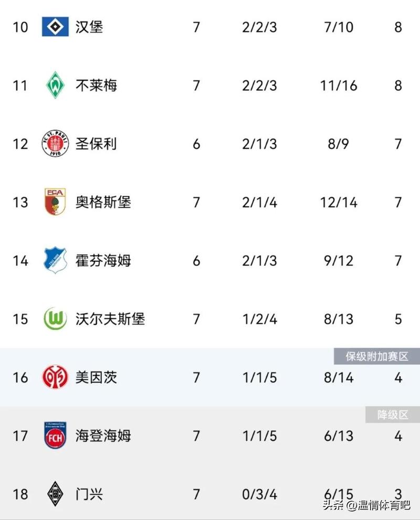Open team name 不莱梅

[96, 85]
